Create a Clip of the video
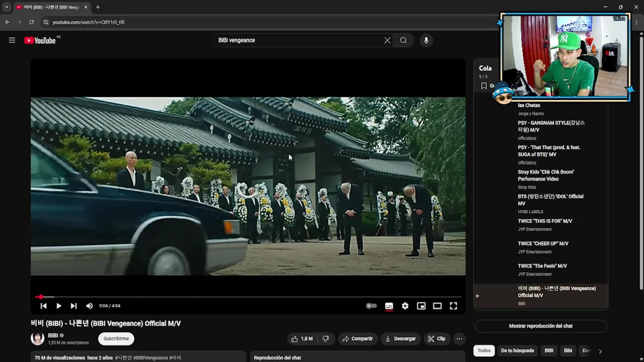The height and width of the screenshot is (362, 644). point(436,339)
